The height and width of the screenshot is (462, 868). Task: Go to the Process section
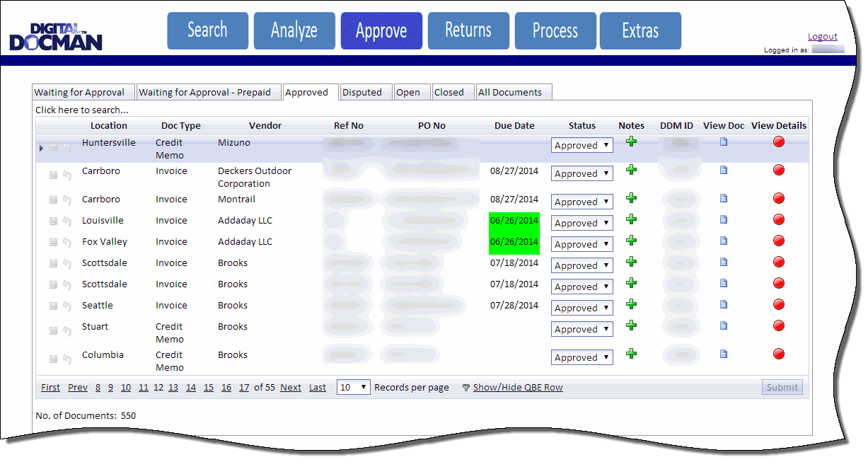click(555, 31)
